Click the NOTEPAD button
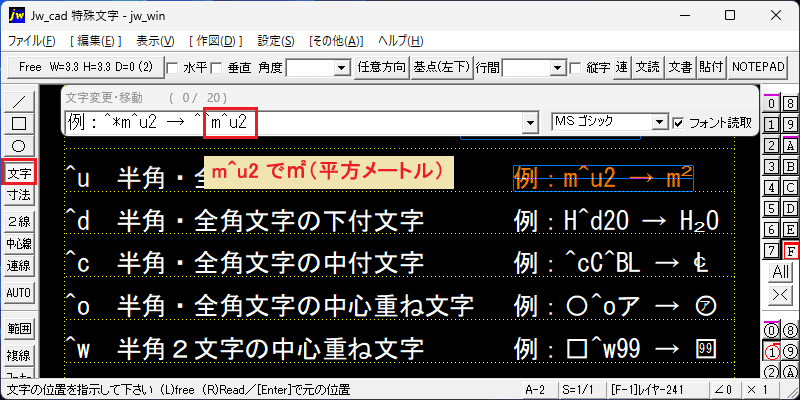Image resolution: width=800 pixels, height=400 pixels. [758, 67]
